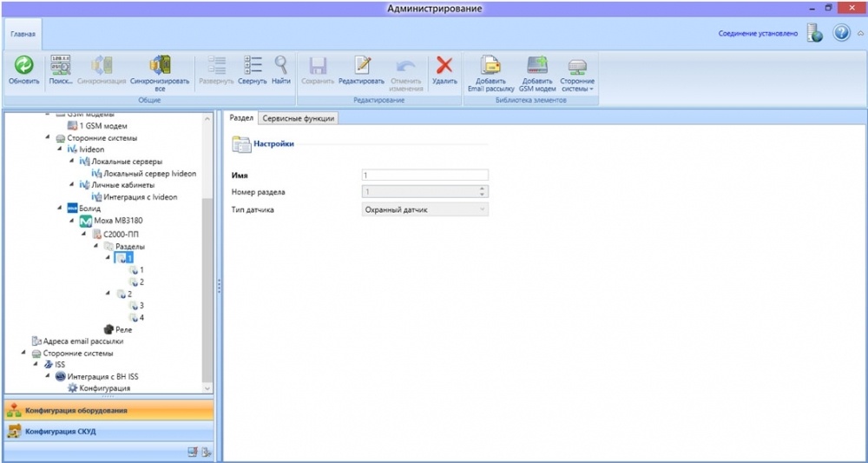Collapse the Болид node arrow

(60, 208)
